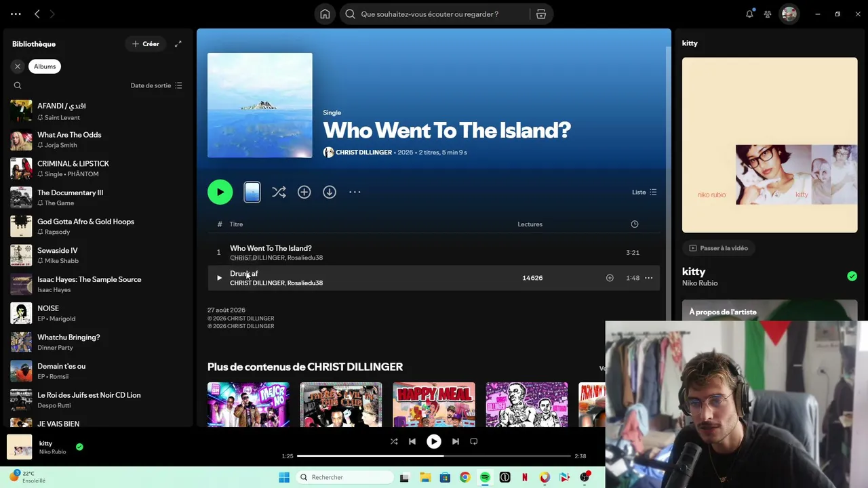
Task: Add the single to your library
Action: [304, 192]
